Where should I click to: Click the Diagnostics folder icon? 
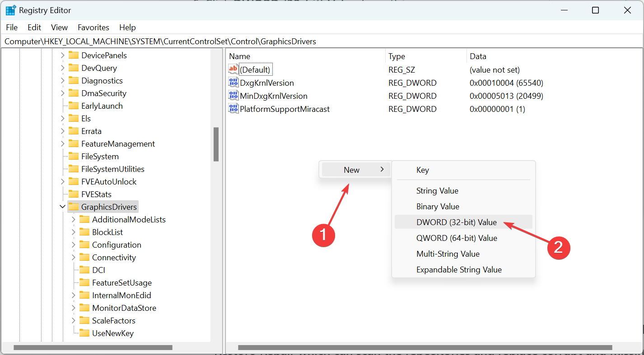click(x=74, y=80)
